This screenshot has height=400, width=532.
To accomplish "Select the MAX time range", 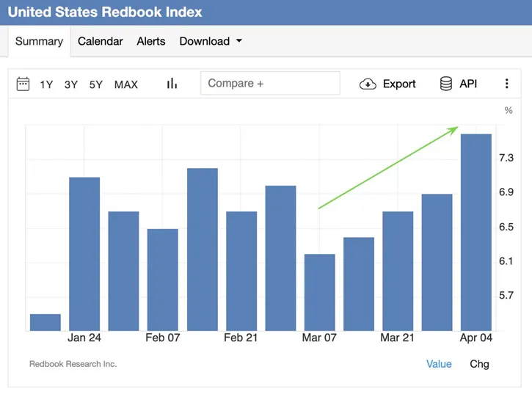I will (x=126, y=84).
